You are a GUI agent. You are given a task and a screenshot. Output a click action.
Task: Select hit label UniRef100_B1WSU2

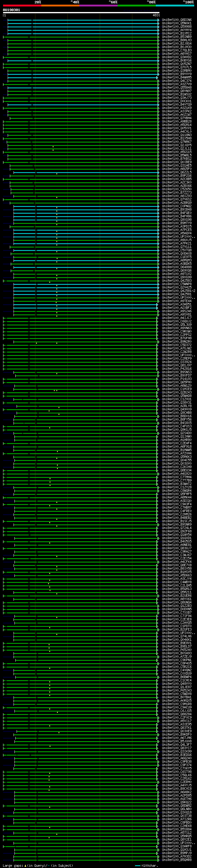click(177, 94)
